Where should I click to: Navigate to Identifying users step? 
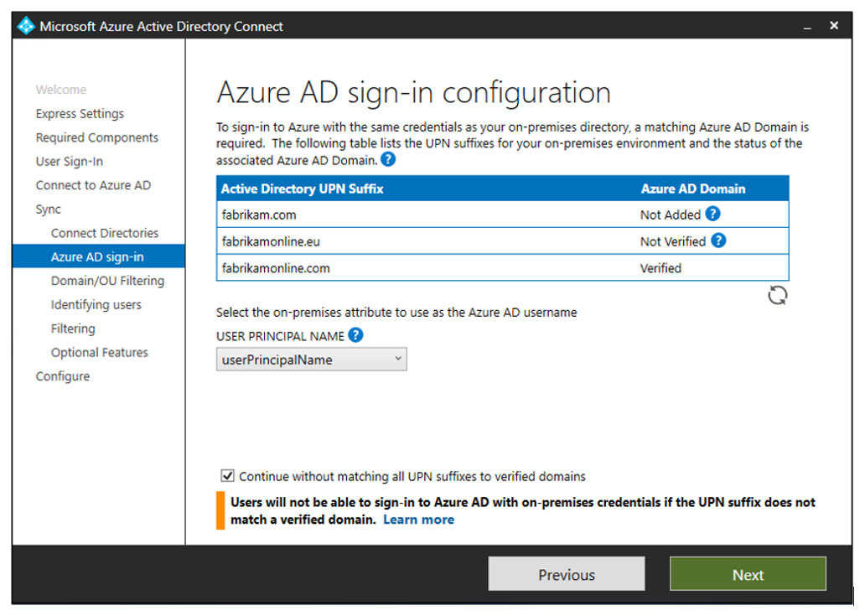pyautogui.click(x=96, y=304)
